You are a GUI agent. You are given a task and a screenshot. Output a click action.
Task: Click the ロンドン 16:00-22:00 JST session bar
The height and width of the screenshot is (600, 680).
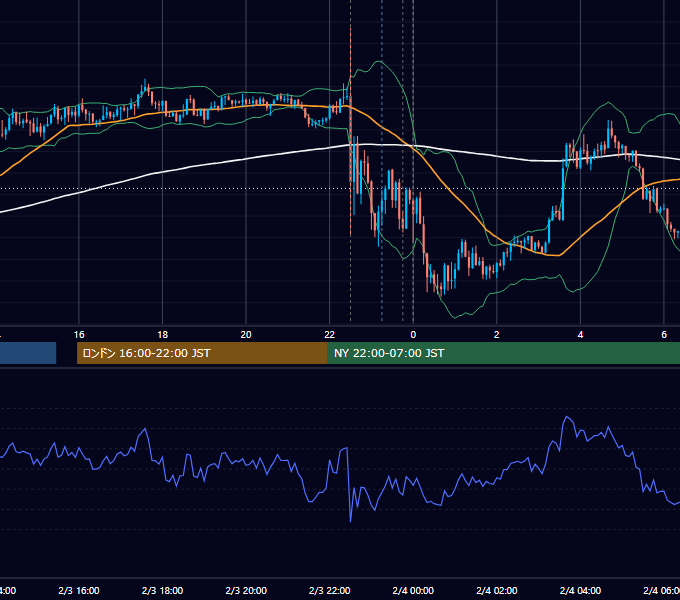point(202,353)
